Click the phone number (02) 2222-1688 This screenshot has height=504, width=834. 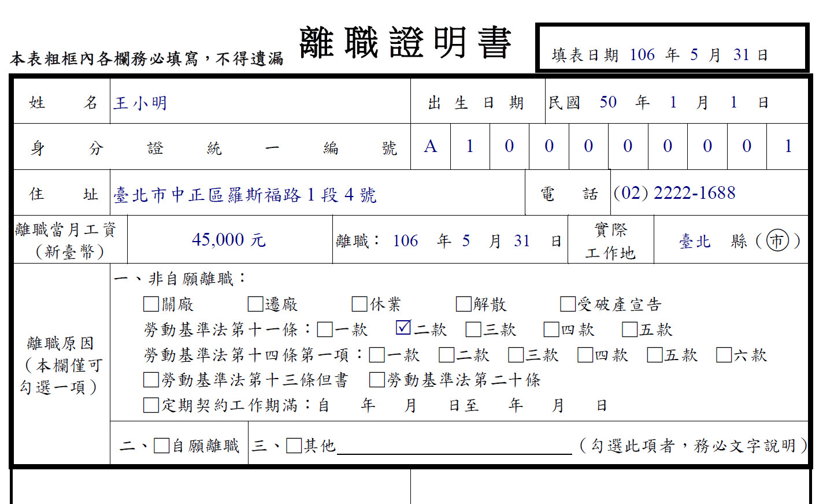pos(674,192)
